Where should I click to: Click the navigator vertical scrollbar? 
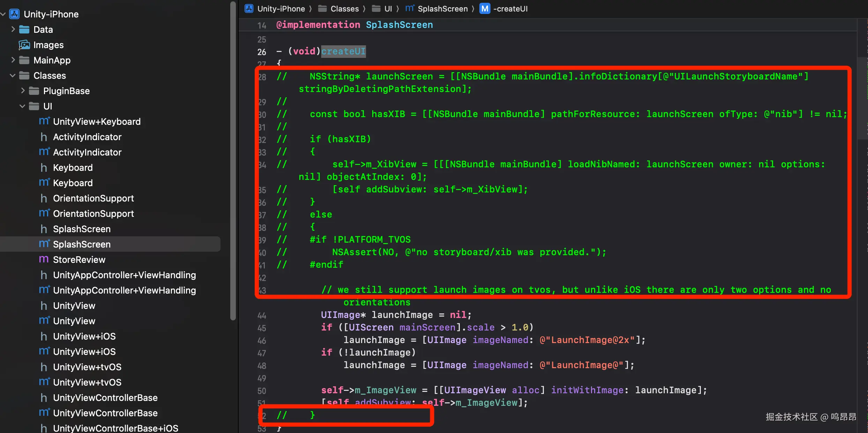pos(233,160)
